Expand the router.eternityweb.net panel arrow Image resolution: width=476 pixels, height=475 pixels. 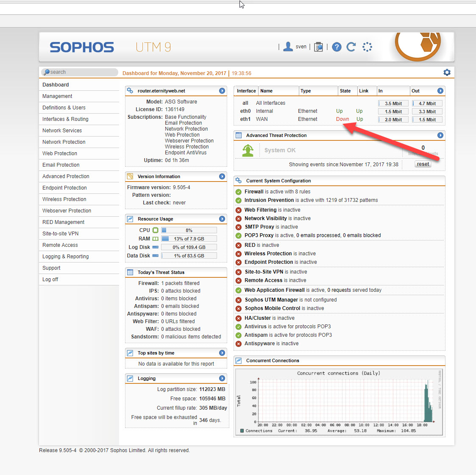[x=222, y=90]
